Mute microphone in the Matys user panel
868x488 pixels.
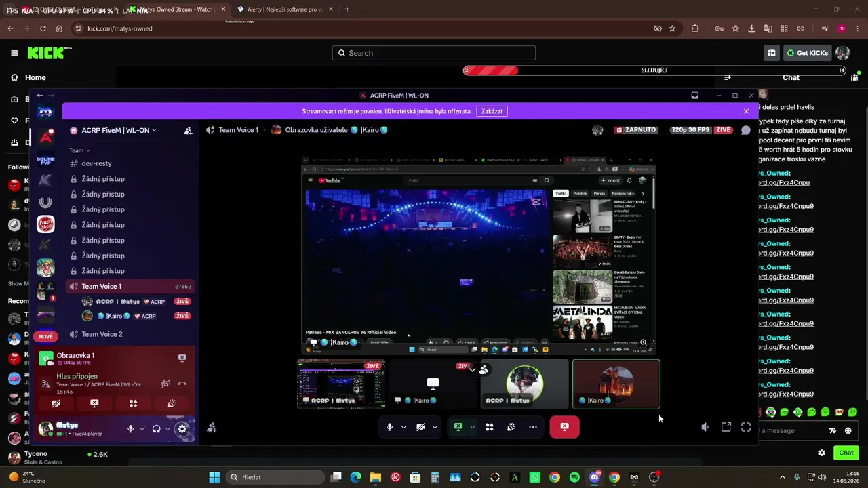coord(130,428)
